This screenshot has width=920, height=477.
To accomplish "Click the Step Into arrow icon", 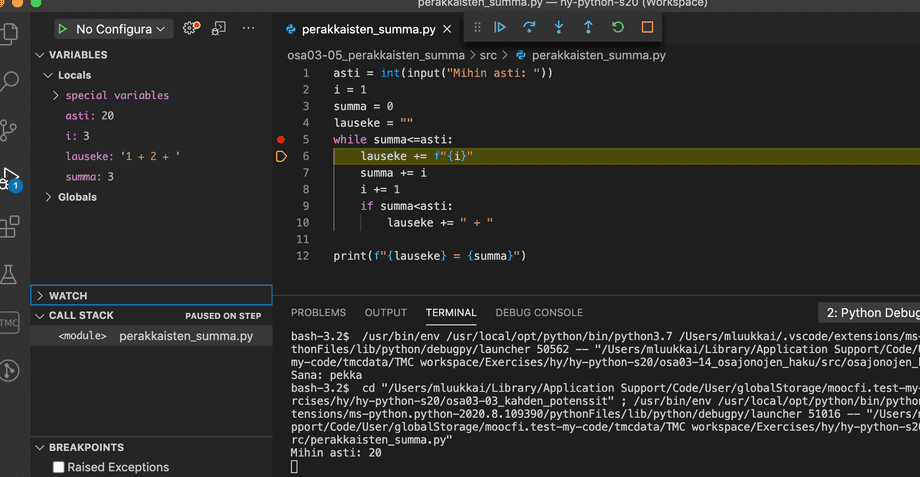I will pos(559,28).
